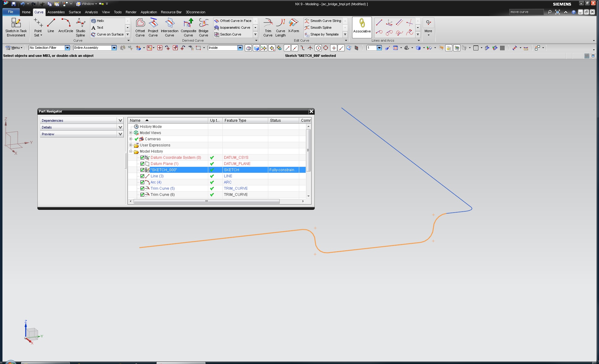The image size is (599, 364).
Task: Select the Line curve tool
Action: click(51, 25)
